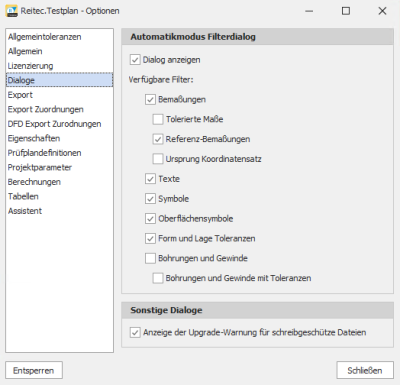Select Allgemeintoleranzen in the options list
Image resolution: width=400 pixels, height=385 pixels.
59,37
